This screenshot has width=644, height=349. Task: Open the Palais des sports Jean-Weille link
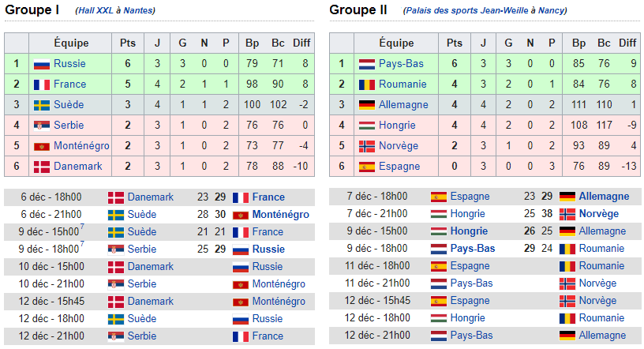pos(466,11)
